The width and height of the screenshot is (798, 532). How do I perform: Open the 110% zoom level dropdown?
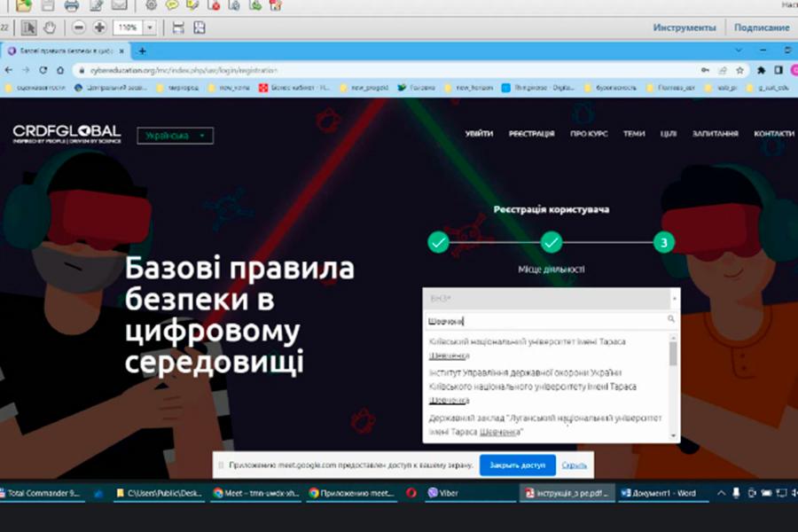click(x=150, y=27)
